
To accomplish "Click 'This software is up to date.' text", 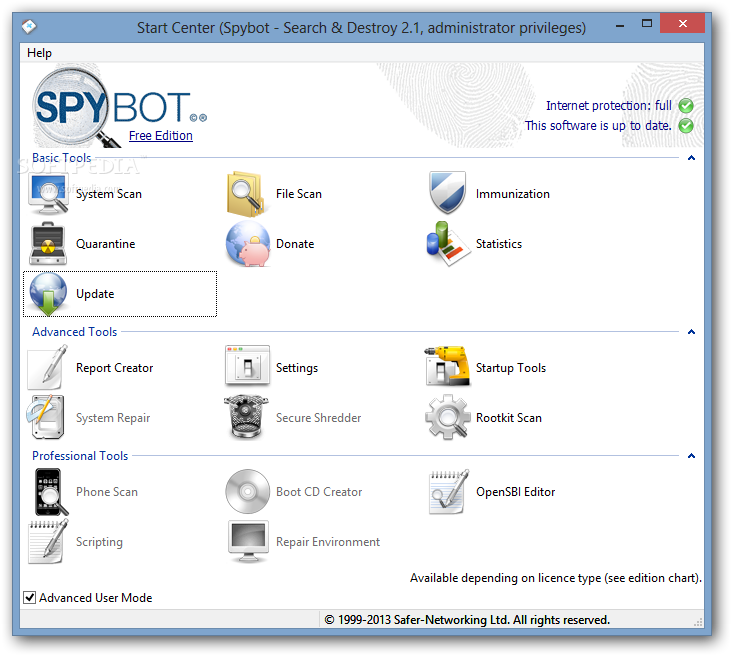I will pos(598,126).
